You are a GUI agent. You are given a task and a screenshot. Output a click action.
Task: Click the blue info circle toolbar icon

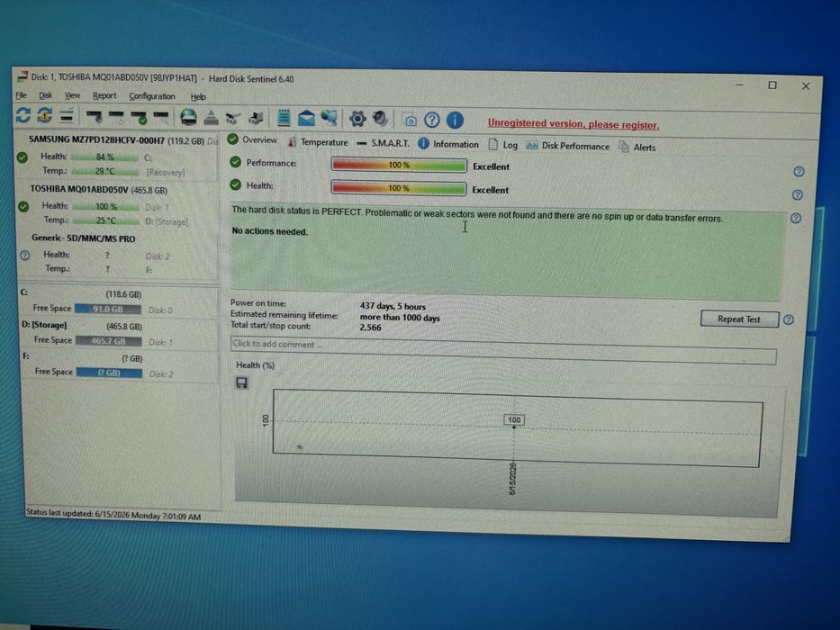click(x=455, y=121)
